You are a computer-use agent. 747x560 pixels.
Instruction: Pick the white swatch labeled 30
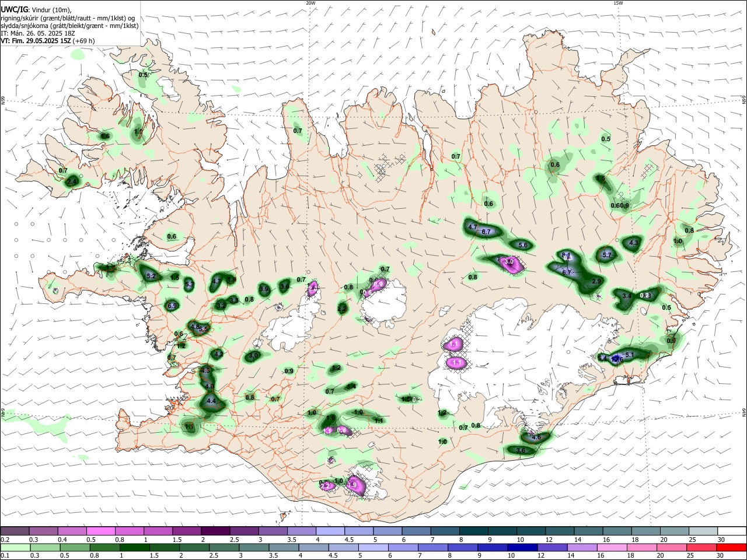pos(732,531)
